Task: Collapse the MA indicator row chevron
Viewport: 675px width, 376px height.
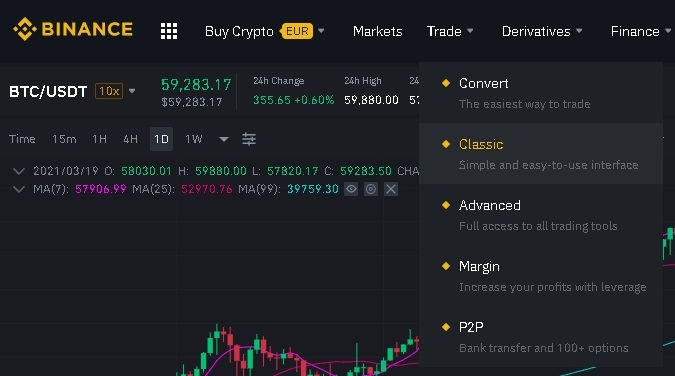Action: (19, 189)
